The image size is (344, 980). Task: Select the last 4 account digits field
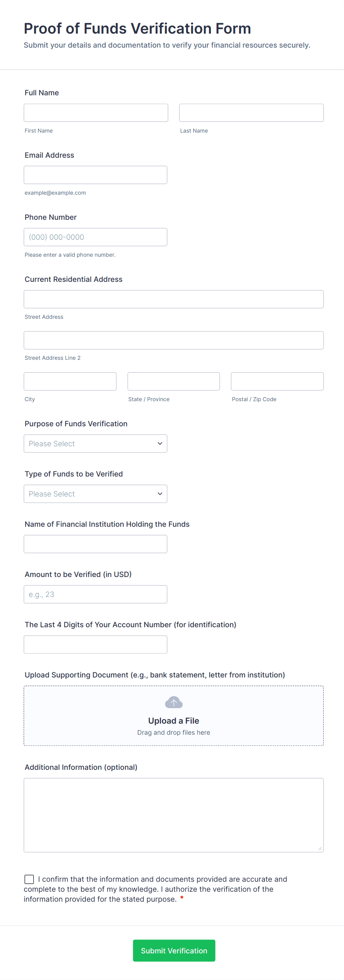[x=95, y=645]
